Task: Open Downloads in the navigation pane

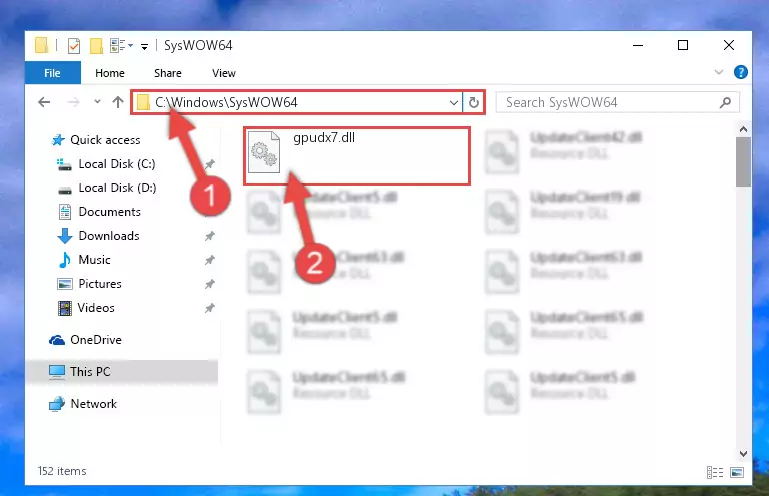Action: point(109,236)
